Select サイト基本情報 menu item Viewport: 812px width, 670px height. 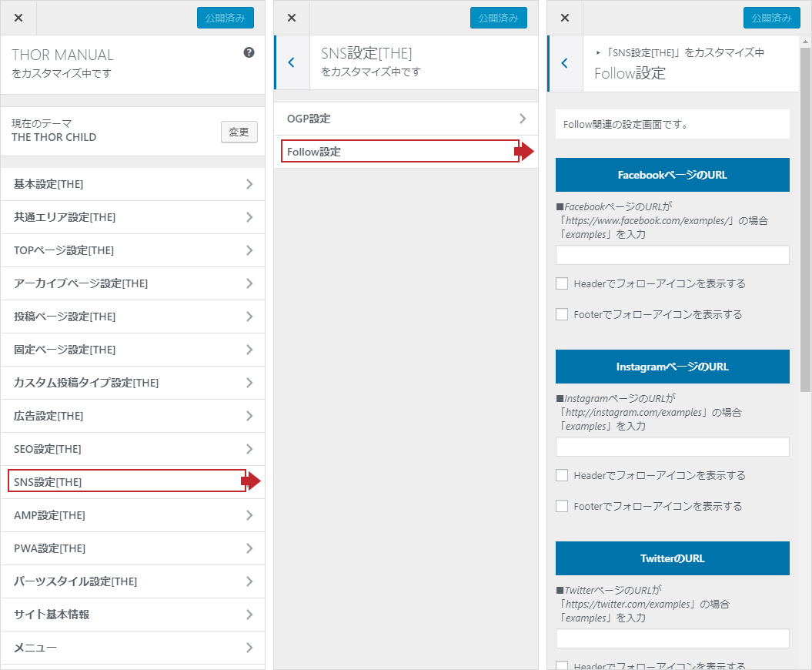pos(132,615)
